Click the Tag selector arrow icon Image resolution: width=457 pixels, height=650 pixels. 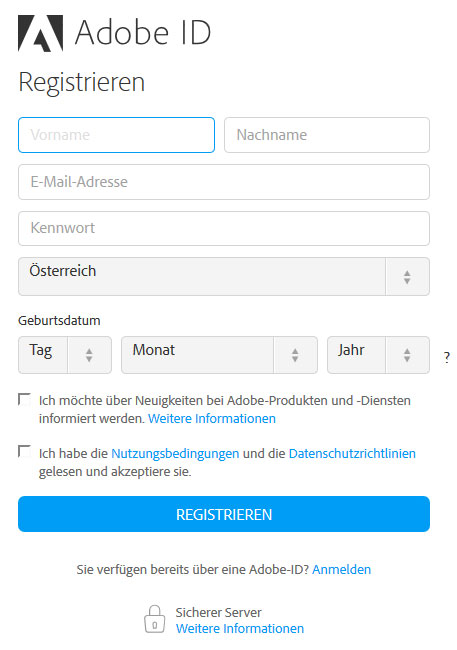click(x=89, y=355)
